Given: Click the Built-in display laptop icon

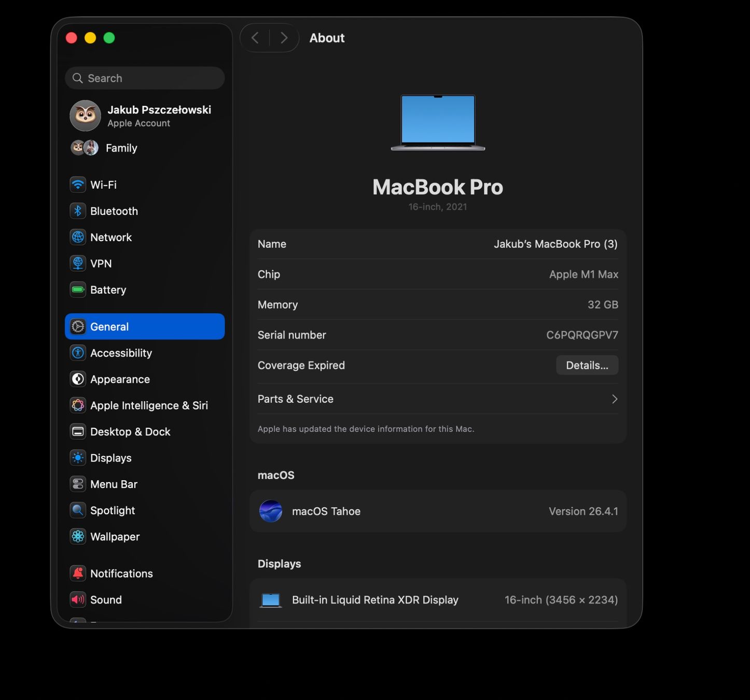Looking at the screenshot, I should [x=271, y=600].
